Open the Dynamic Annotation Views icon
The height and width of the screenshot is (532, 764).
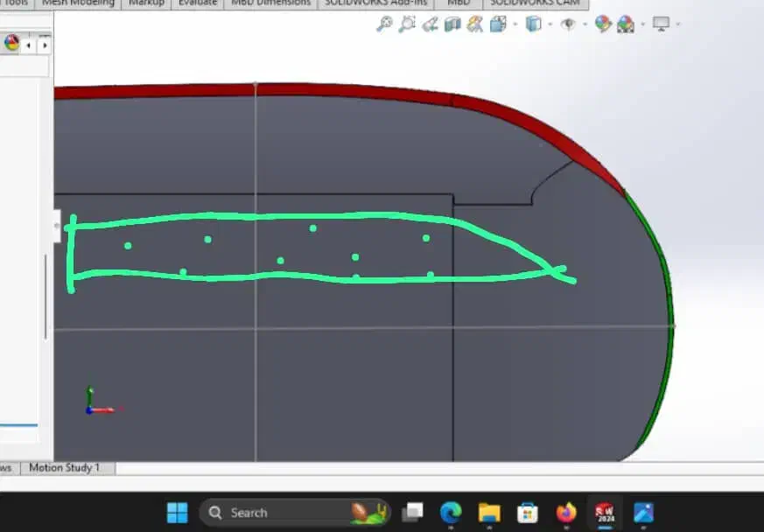coord(475,24)
